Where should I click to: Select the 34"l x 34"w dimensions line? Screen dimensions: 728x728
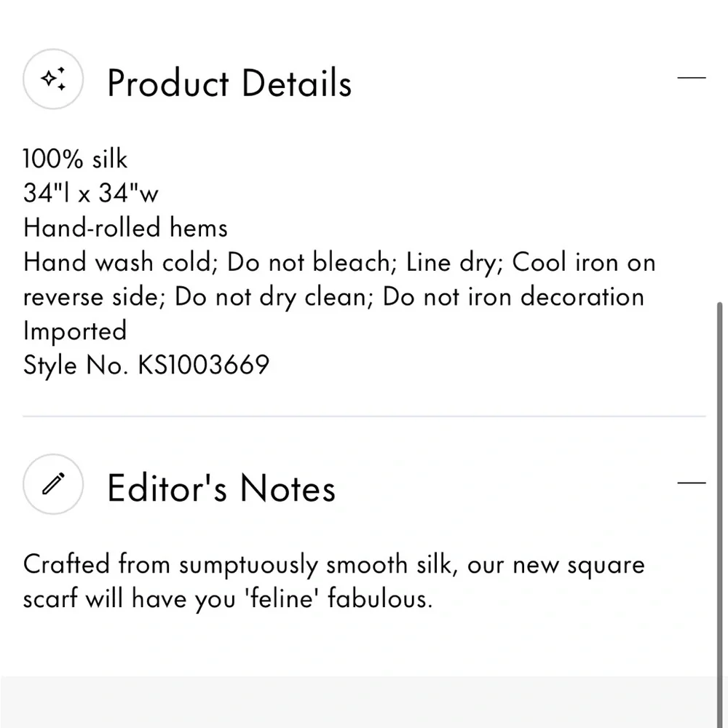pyautogui.click(x=91, y=193)
